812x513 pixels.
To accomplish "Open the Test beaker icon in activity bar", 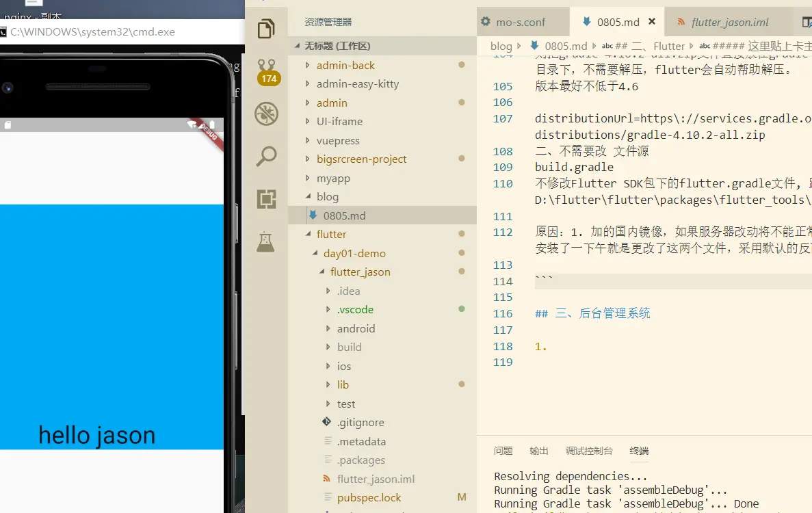I will click(x=265, y=241).
